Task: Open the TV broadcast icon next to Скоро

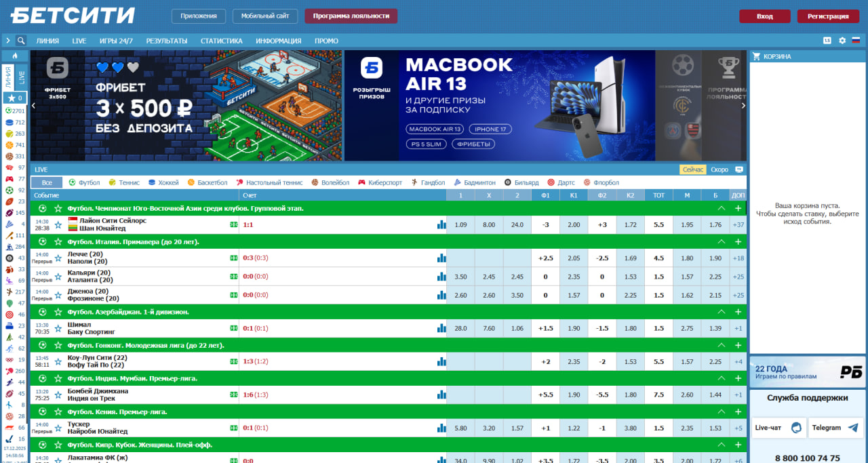Action: coord(739,169)
